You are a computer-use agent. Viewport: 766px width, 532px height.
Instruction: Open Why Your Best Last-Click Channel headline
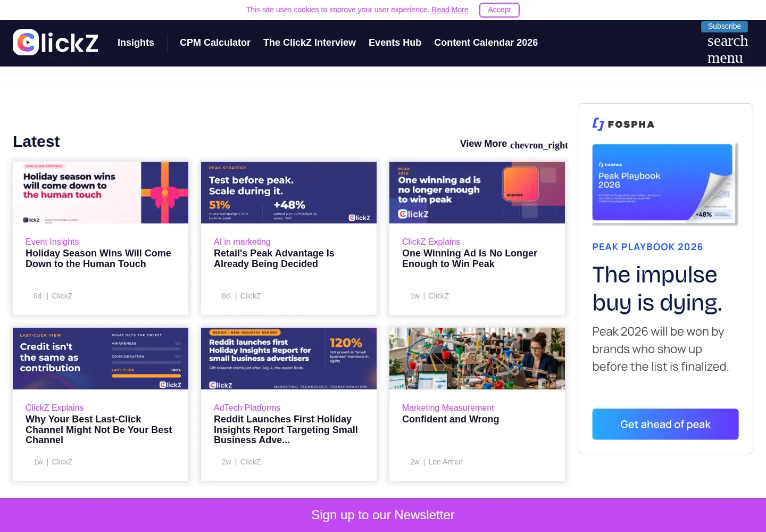99,429
